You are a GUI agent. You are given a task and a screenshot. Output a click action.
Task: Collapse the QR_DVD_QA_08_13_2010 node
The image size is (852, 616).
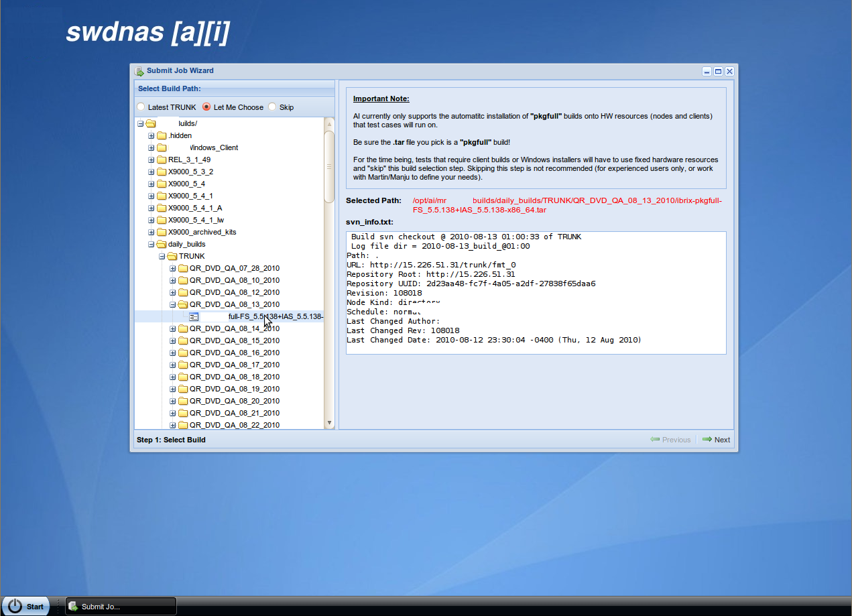(x=173, y=304)
